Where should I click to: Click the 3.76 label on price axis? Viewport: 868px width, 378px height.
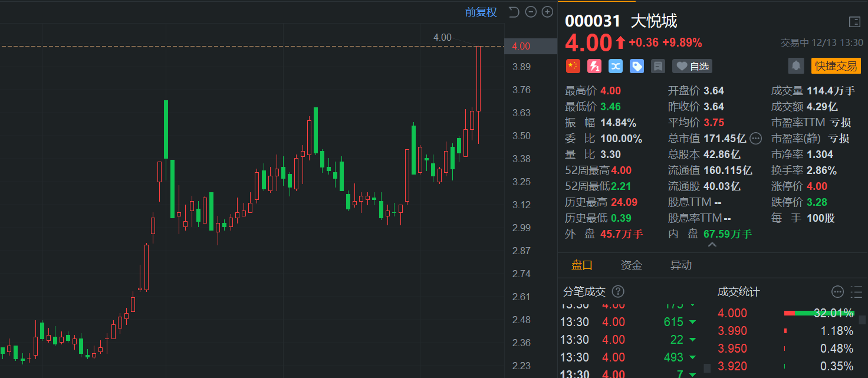point(522,90)
